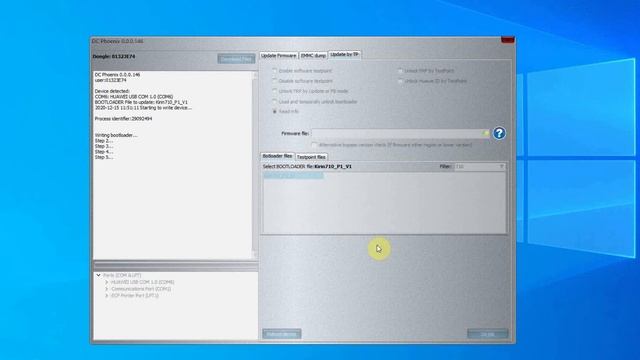Select Load and temporarily unlock bootloader
The width and height of the screenshot is (640, 360).
click(x=275, y=101)
